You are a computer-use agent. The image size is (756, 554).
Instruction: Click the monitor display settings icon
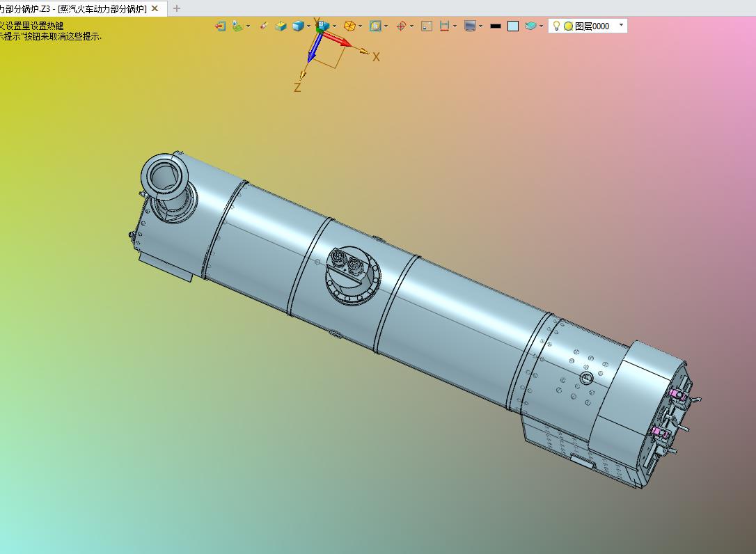point(470,26)
